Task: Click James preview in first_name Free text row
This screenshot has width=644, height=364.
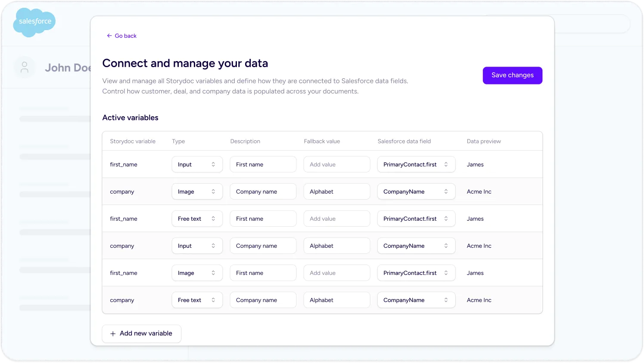Action: [x=475, y=219]
